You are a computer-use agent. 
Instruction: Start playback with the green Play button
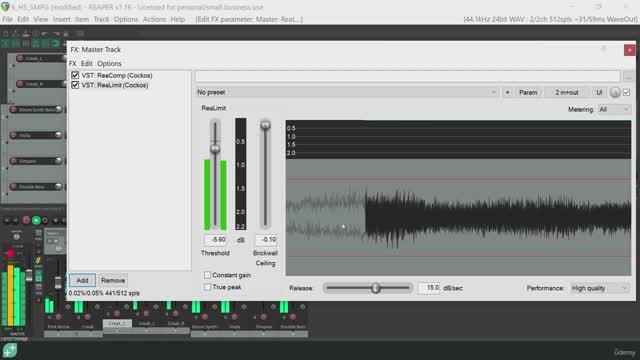(x=36, y=220)
